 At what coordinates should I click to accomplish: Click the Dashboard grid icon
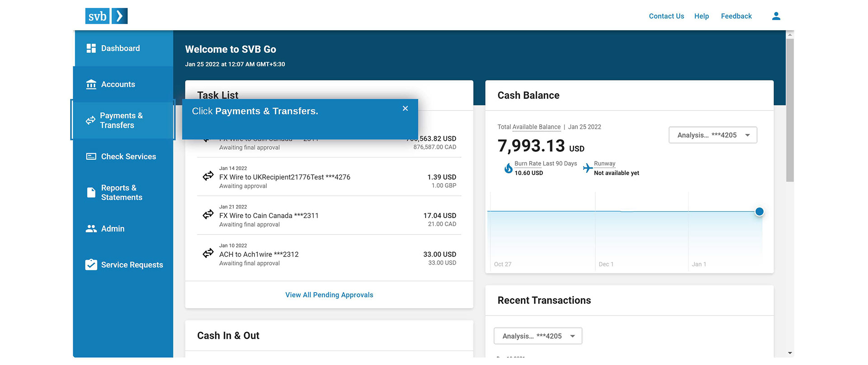point(91,48)
